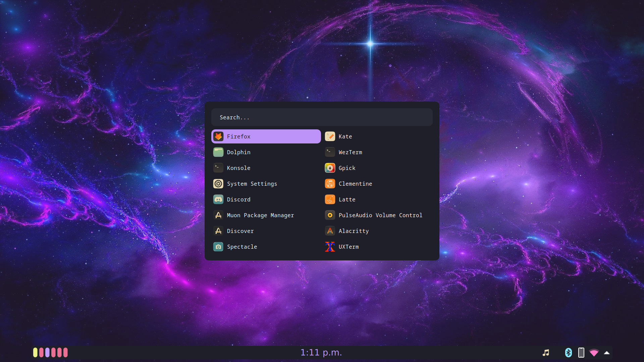Select the PulseAudio Volume Control label

pos(380,215)
